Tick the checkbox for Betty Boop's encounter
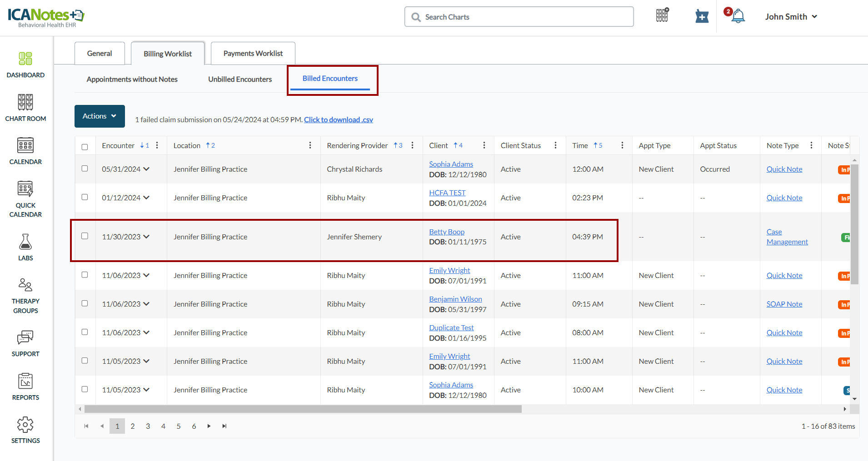 (x=85, y=236)
